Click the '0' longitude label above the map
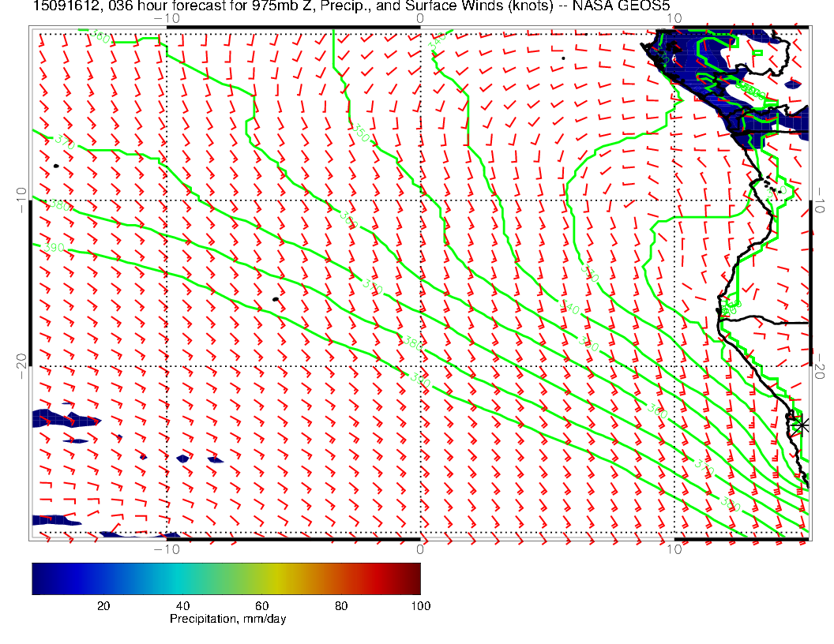 pos(420,18)
